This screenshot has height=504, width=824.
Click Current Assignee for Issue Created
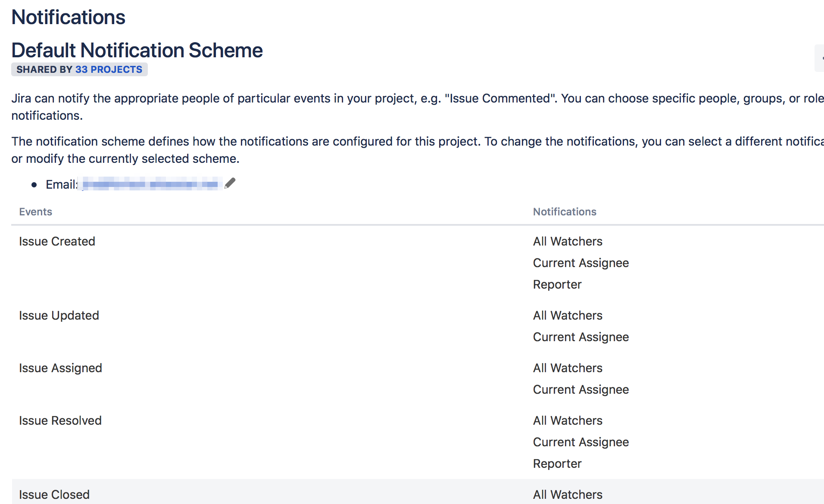(581, 263)
